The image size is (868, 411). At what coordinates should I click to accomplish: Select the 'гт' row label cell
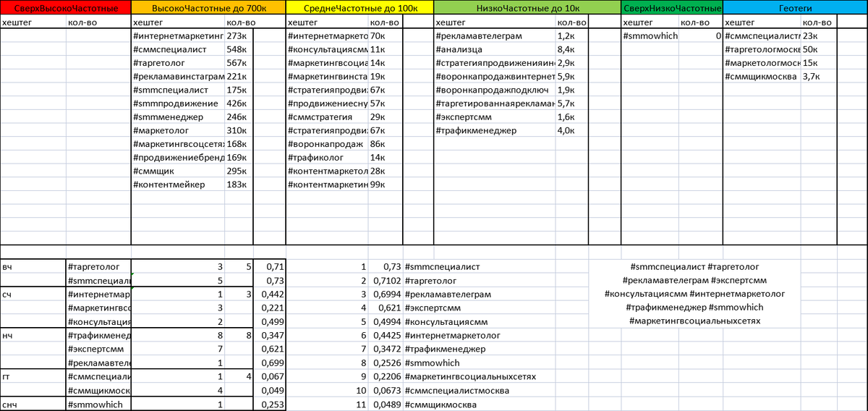click(33, 377)
